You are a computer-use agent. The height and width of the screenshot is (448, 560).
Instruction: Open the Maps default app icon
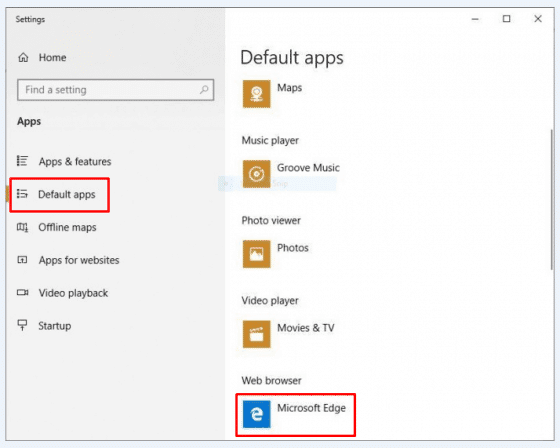[256, 94]
